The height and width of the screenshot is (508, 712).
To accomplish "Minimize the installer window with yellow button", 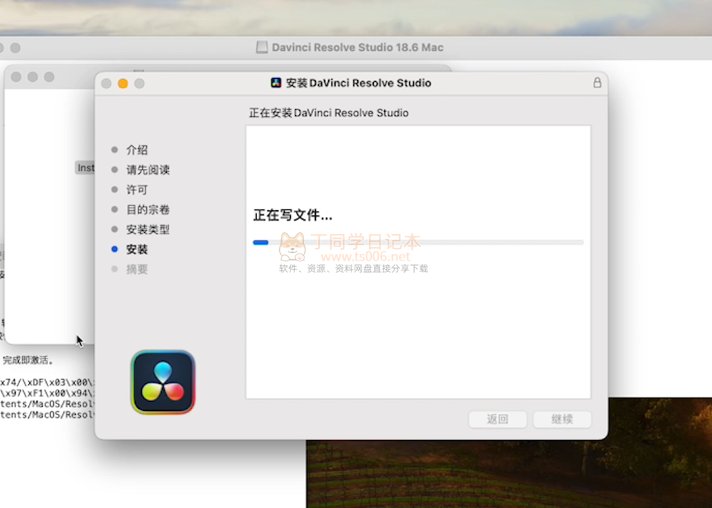I will [123, 84].
